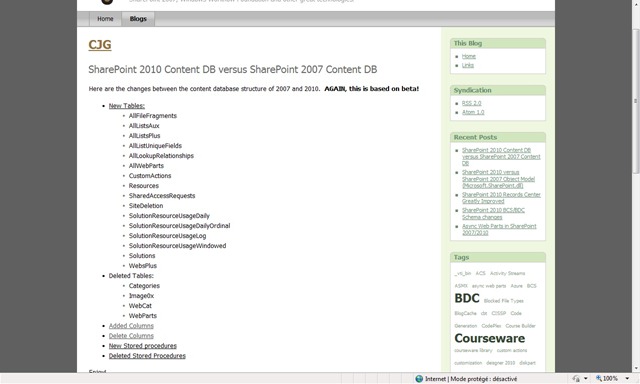
Task: Select the BDC tag in tag cloud
Action: pos(467,298)
